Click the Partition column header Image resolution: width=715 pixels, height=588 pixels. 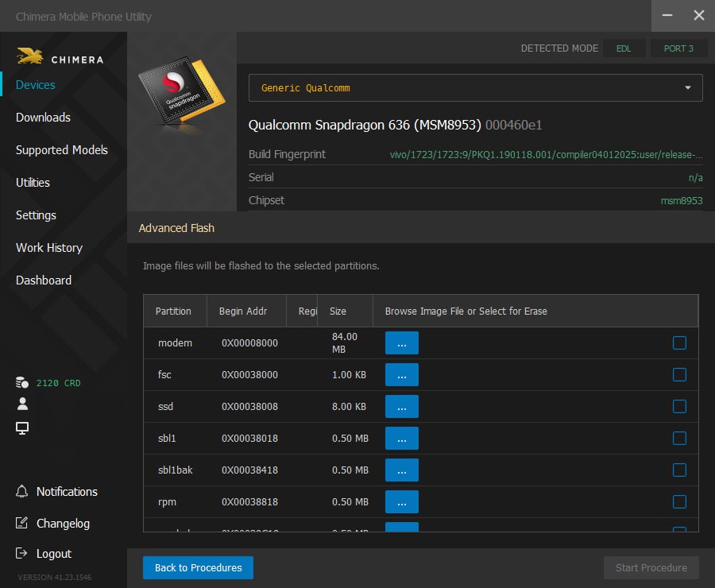click(173, 311)
